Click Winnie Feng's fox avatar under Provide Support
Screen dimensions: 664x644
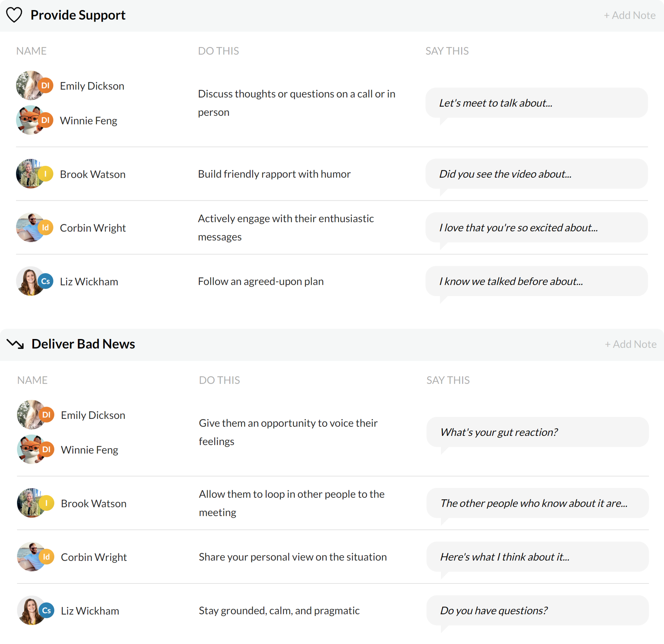click(x=28, y=120)
